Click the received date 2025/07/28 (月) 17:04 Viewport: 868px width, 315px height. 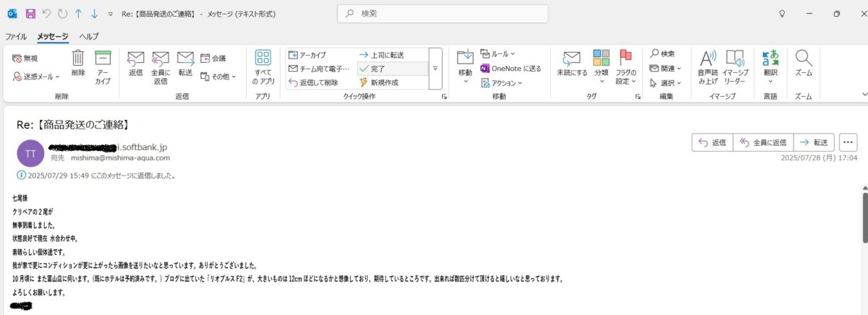coord(819,157)
